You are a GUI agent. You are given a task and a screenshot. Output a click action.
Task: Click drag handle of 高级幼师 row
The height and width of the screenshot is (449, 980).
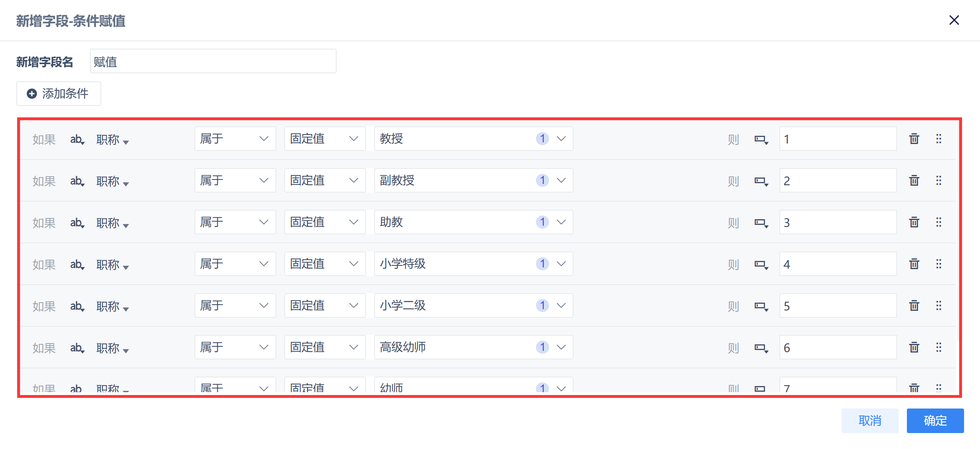click(x=939, y=347)
